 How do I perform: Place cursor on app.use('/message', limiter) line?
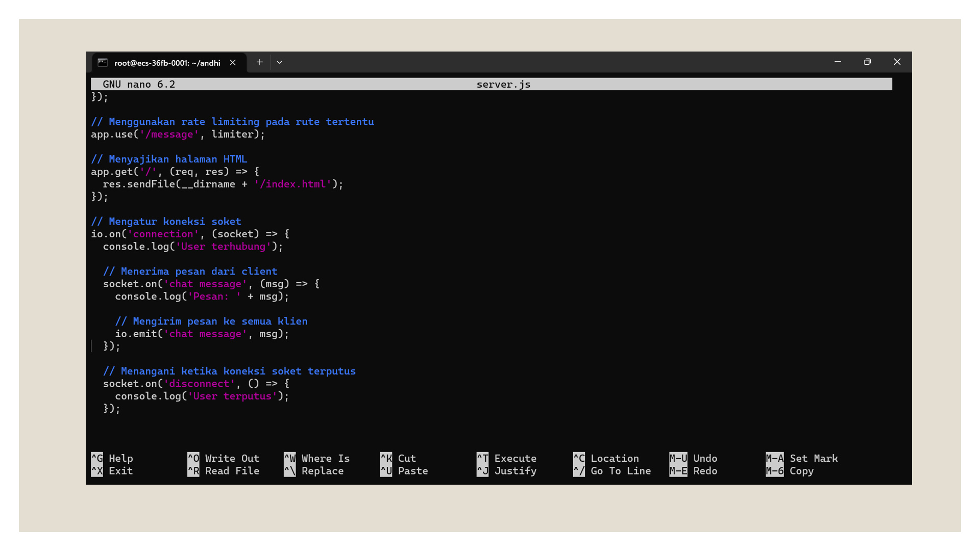[x=178, y=134]
